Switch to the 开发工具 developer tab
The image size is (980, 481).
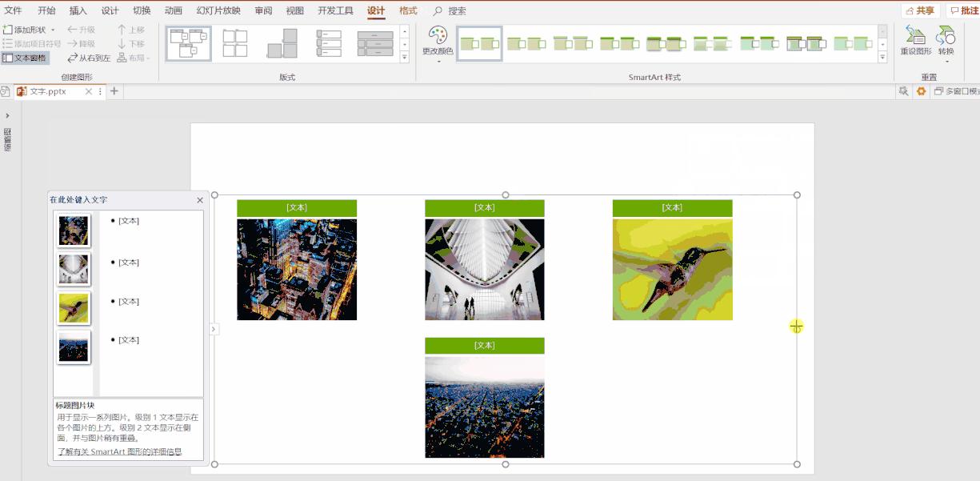pyautogui.click(x=335, y=11)
